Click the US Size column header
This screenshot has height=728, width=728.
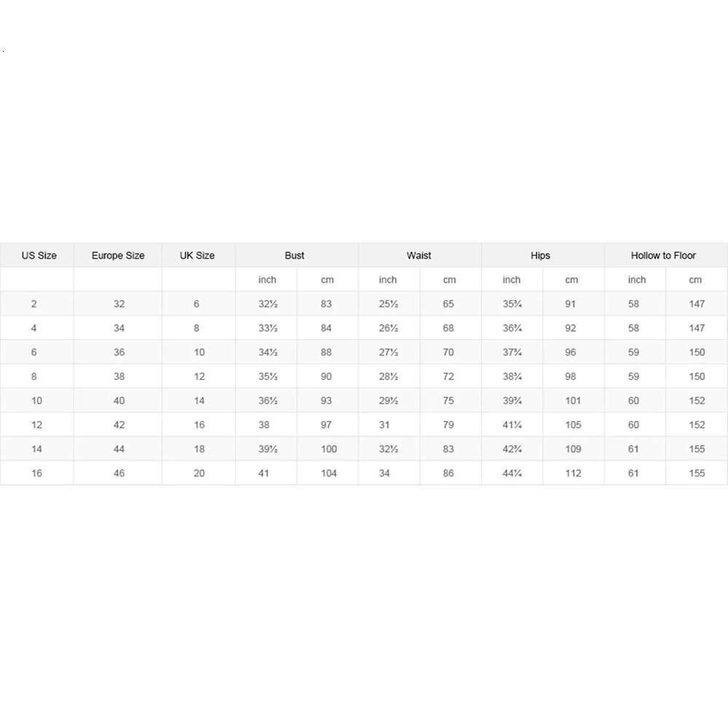pyautogui.click(x=39, y=256)
